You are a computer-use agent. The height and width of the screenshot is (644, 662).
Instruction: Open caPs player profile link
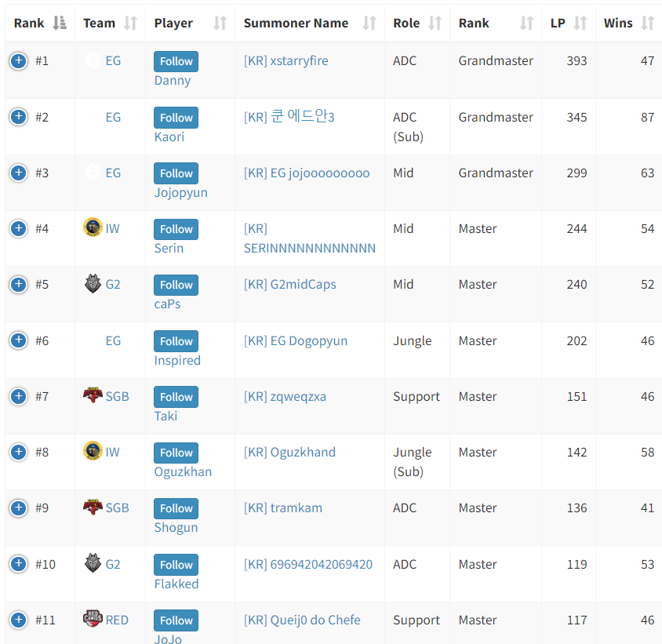pos(167,304)
